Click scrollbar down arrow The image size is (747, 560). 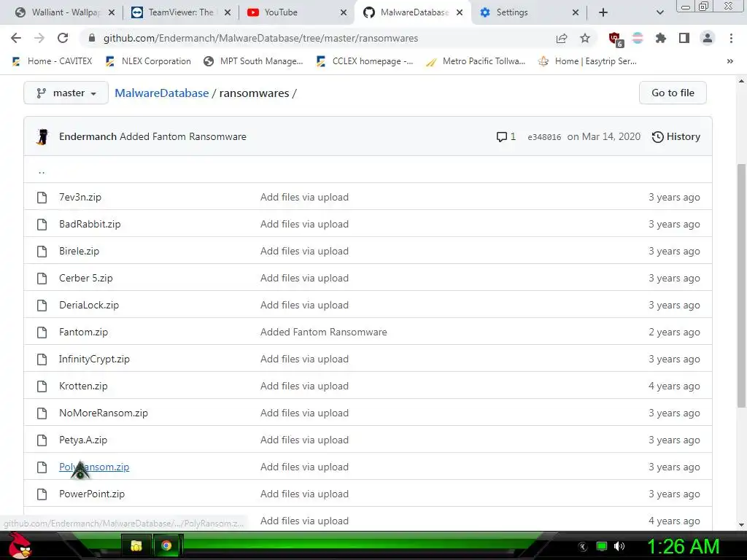[x=741, y=525]
